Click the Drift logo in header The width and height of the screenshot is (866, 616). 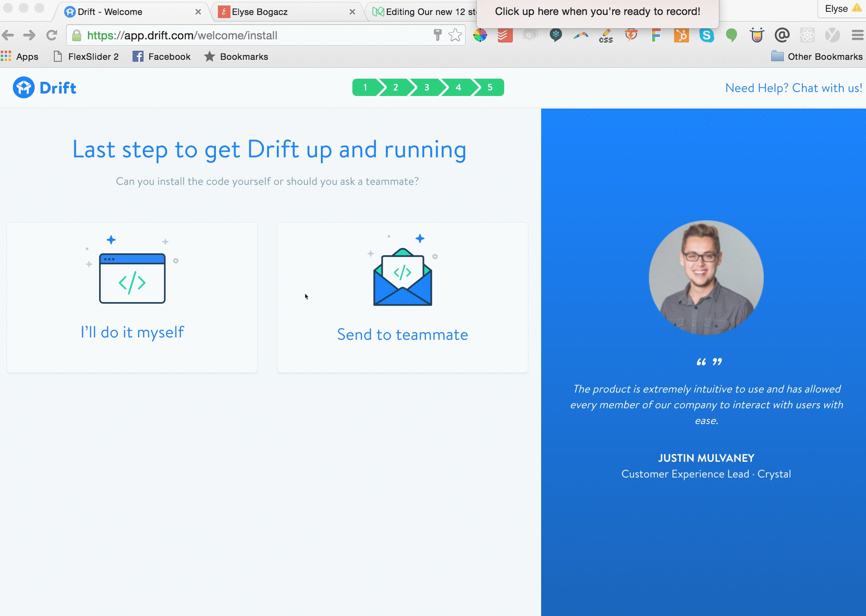click(x=44, y=88)
